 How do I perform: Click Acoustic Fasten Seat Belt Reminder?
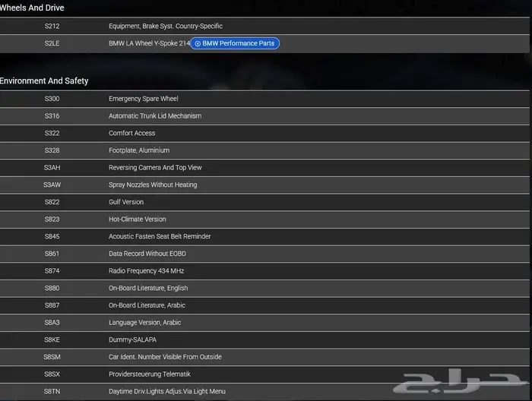[x=160, y=236]
